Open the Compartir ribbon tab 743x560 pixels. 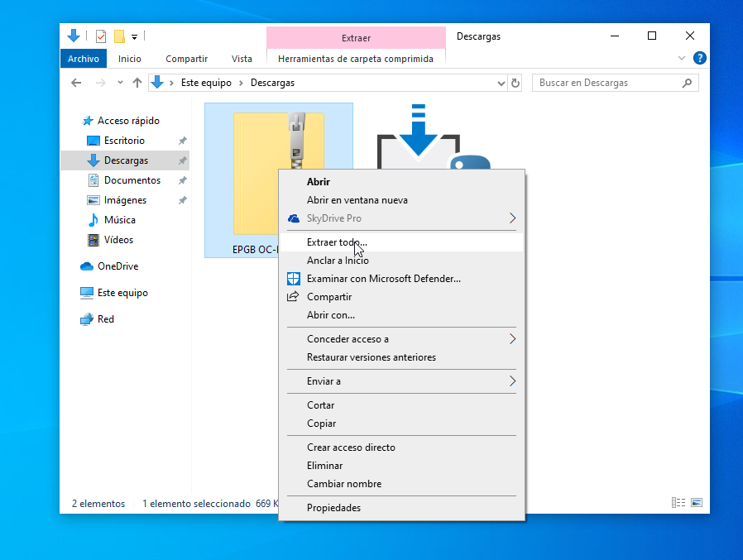click(x=186, y=59)
